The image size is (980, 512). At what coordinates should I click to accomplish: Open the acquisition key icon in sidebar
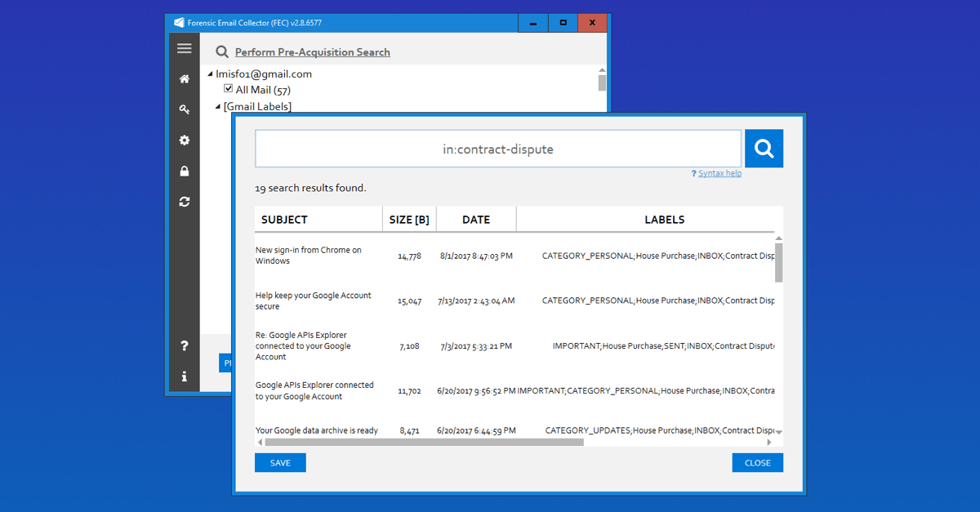click(184, 109)
